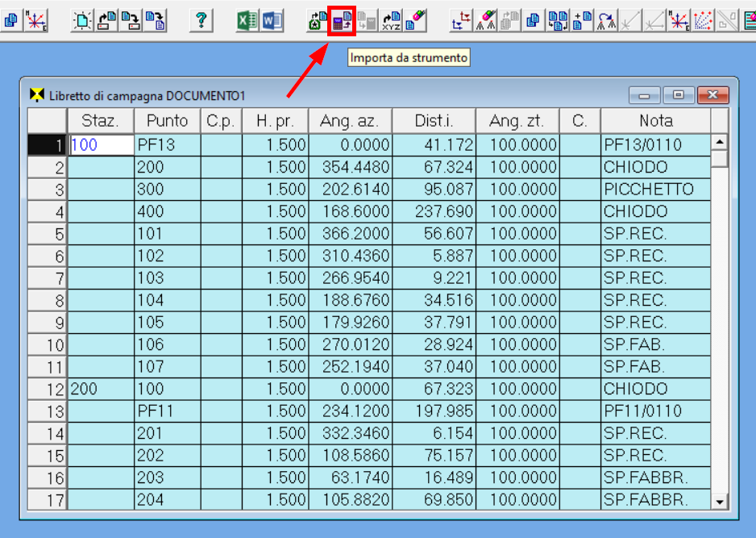
Task: Select row header number 12
Action: click(x=48, y=390)
